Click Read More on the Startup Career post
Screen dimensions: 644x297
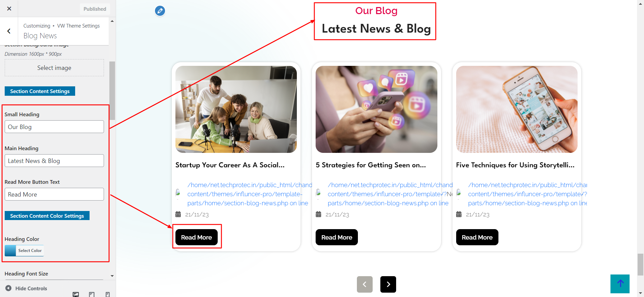pos(197,237)
